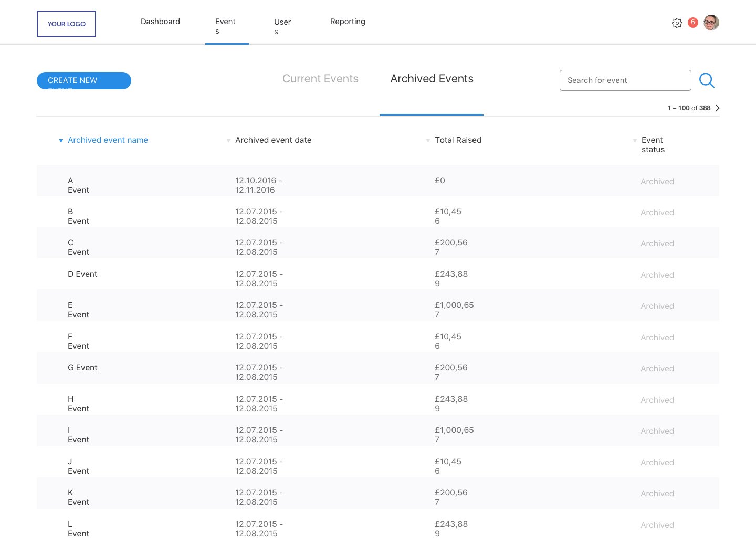Click the YOUR LOGO home link
The image size is (756, 538).
66,24
